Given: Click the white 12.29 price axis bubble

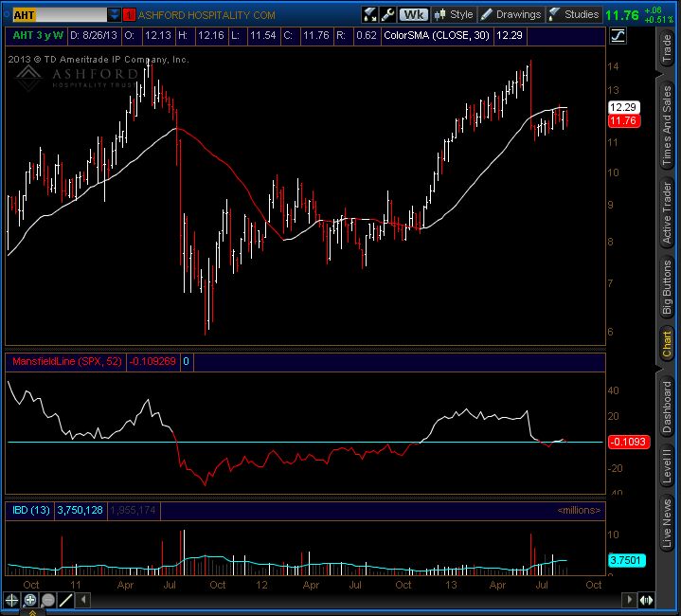Looking at the screenshot, I should (x=623, y=107).
